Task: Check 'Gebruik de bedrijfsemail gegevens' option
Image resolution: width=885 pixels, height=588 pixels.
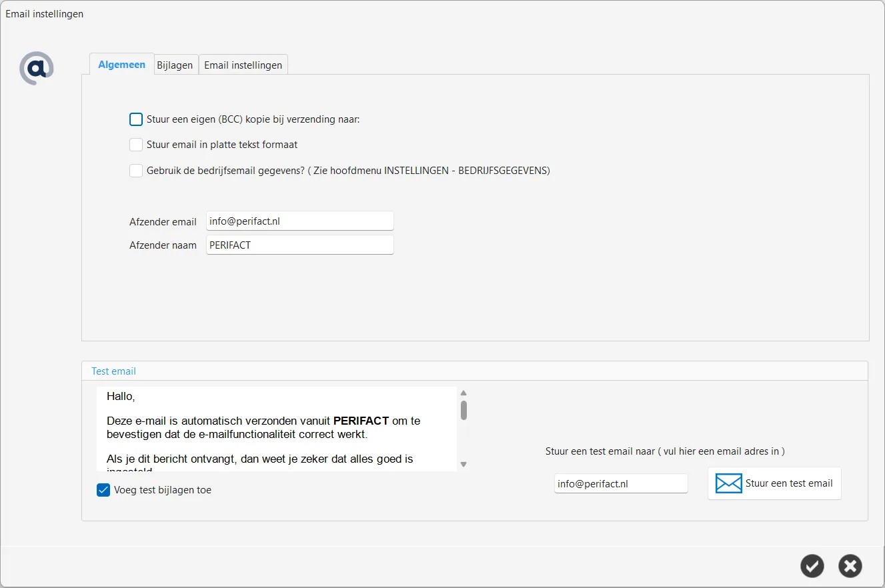Action: (x=136, y=171)
